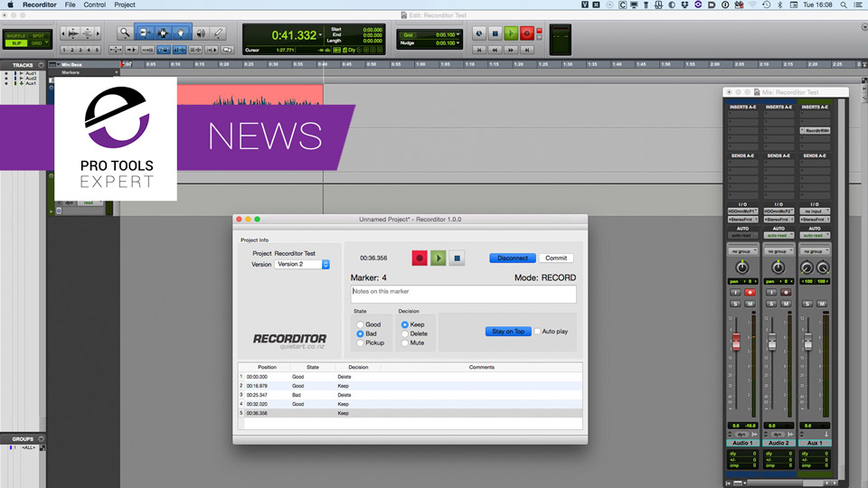The width and height of the screenshot is (868, 488).
Task: Open Aux 1 no input selector
Action: [x=815, y=211]
